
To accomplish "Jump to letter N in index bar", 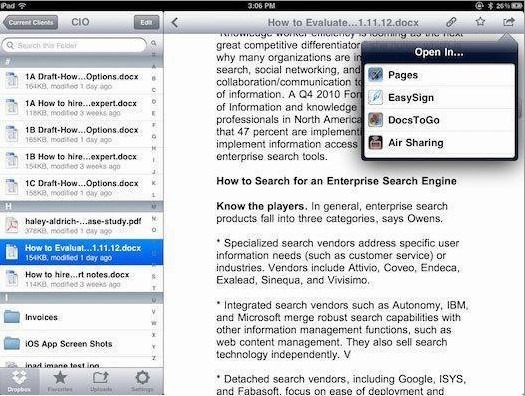I will [154, 219].
